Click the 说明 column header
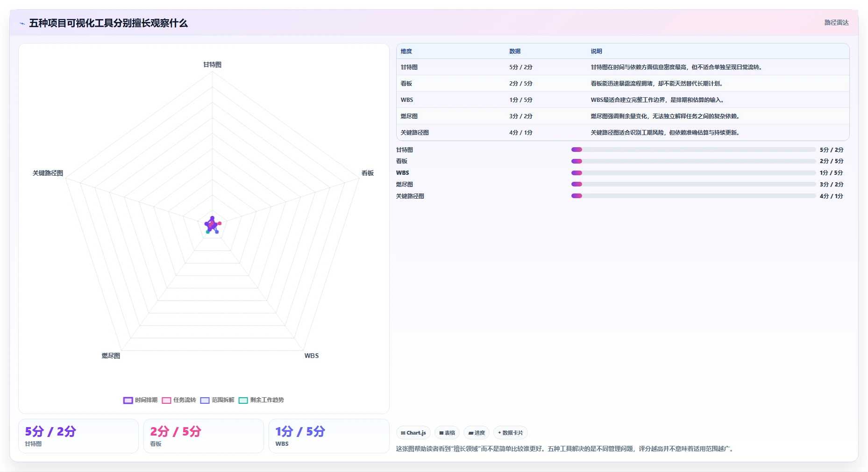This screenshot has height=472, width=868. click(596, 51)
